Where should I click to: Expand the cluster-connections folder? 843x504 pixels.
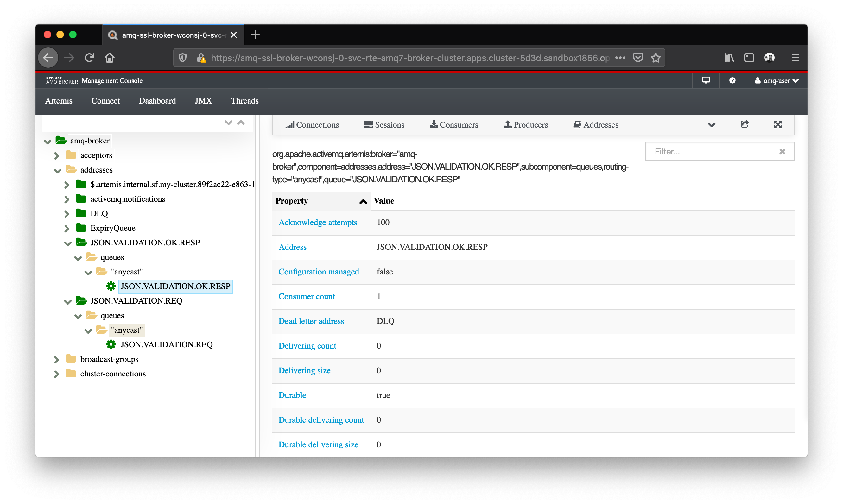click(57, 374)
